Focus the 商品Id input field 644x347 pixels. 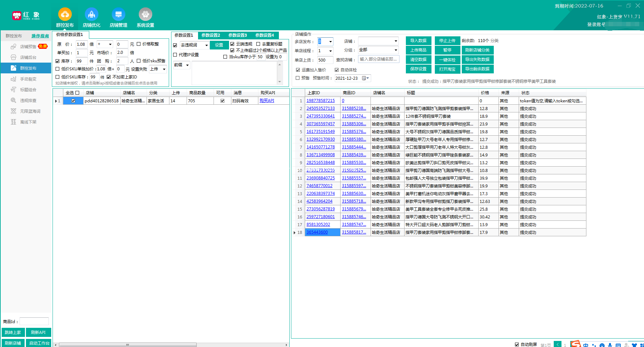point(34,321)
